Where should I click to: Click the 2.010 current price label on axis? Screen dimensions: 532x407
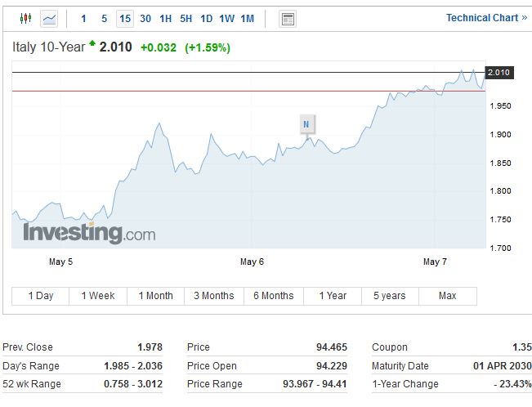click(499, 73)
